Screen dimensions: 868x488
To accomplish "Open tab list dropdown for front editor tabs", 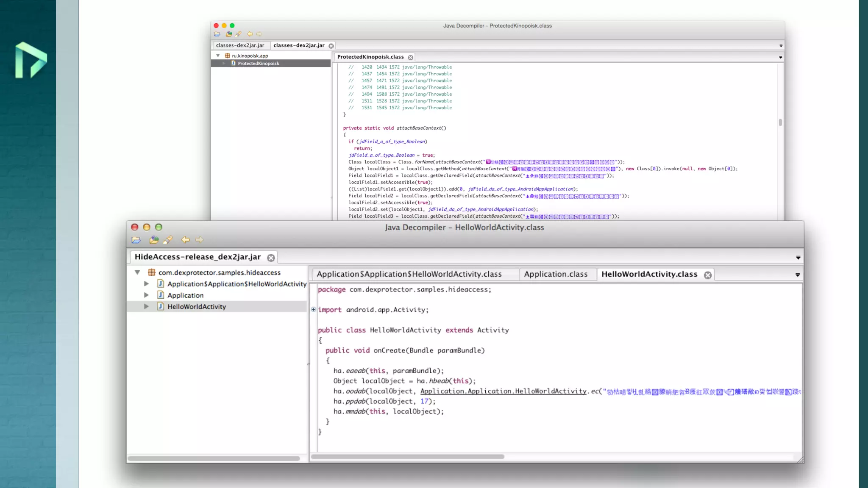I will tap(797, 275).
